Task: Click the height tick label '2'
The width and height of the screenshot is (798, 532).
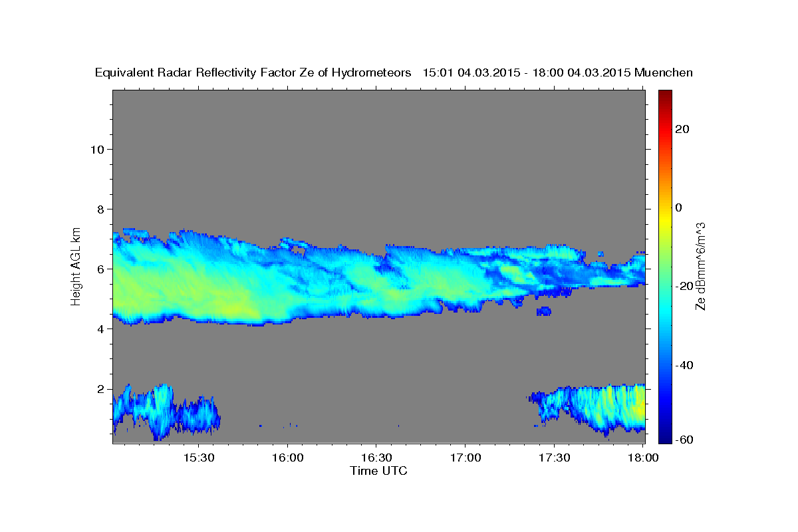Action: [x=100, y=388]
